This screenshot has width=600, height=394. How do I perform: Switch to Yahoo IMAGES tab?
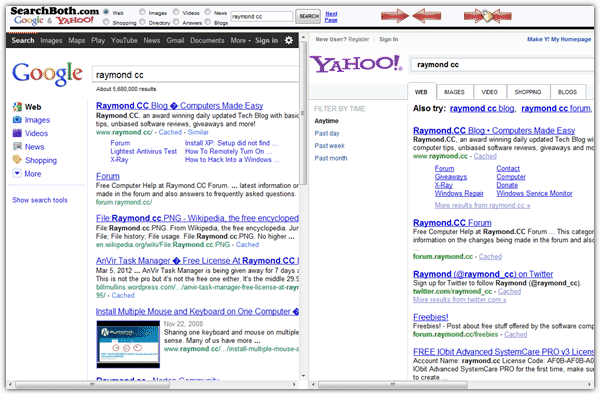click(454, 92)
